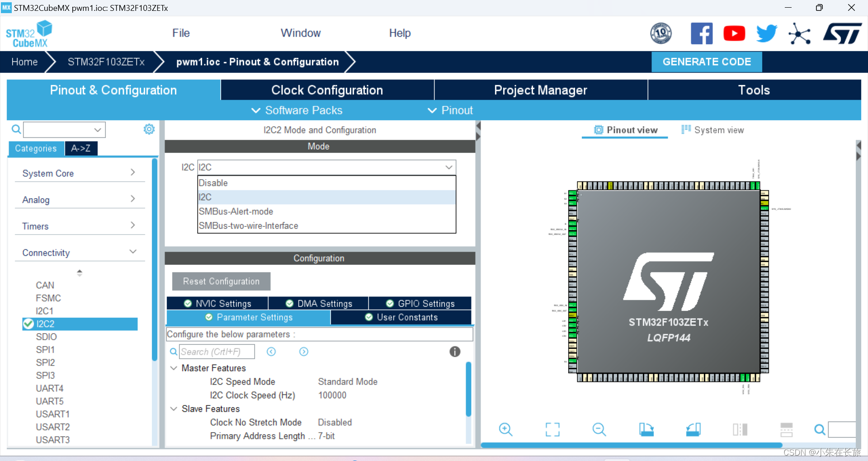This screenshot has width=868, height=461.
Task: Click the GENERATE CODE button
Action: [707, 62]
